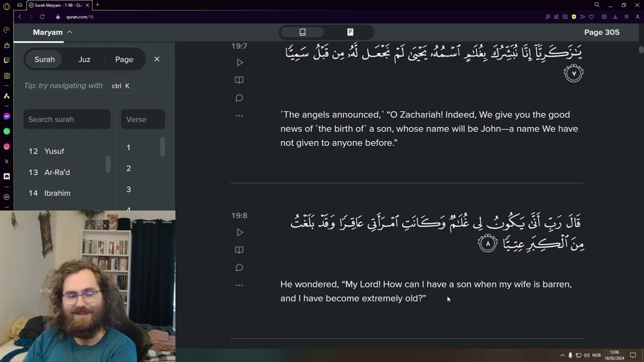The image size is (644, 362).
Task: Open the downloads icon
Action: 615,17
